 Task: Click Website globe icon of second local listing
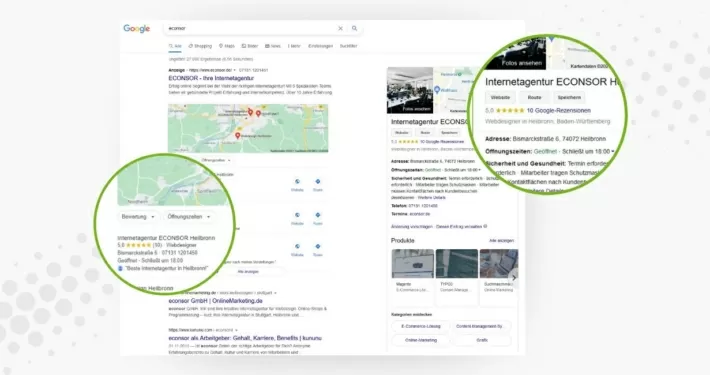tap(297, 215)
